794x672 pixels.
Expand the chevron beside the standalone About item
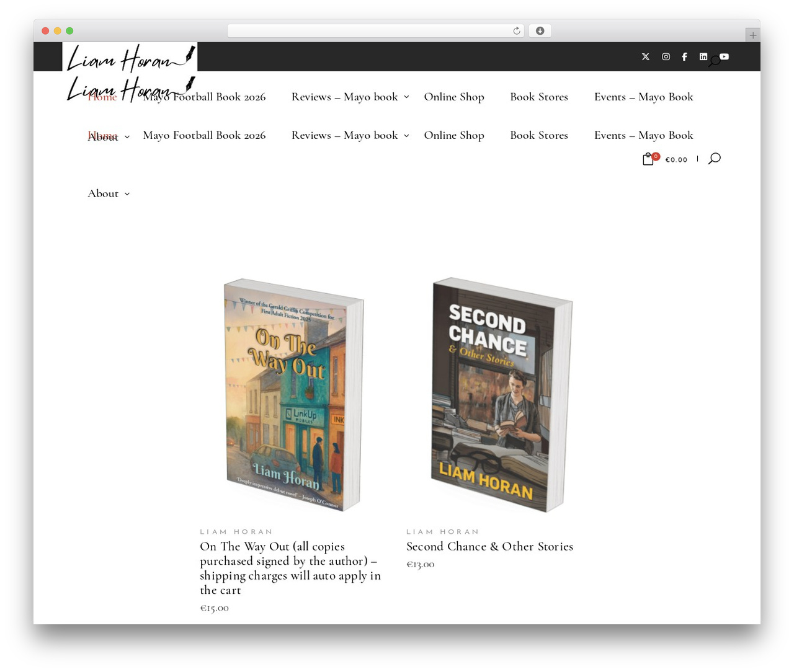[127, 194]
